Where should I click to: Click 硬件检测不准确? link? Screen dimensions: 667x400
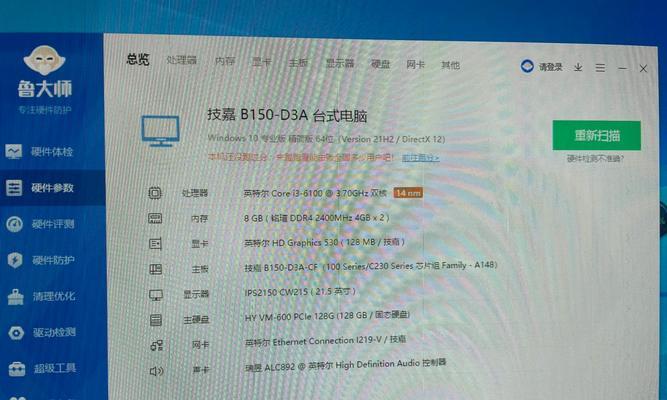click(596, 159)
